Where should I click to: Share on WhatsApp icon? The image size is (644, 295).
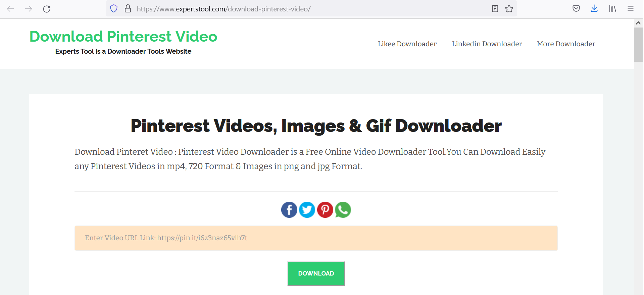tap(343, 210)
